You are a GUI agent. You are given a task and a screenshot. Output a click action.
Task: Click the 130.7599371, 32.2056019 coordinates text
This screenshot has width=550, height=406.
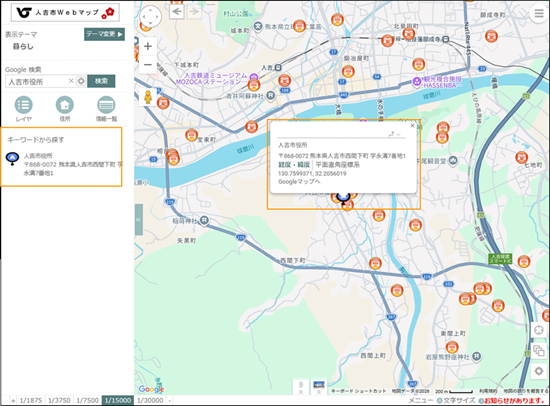(x=312, y=173)
